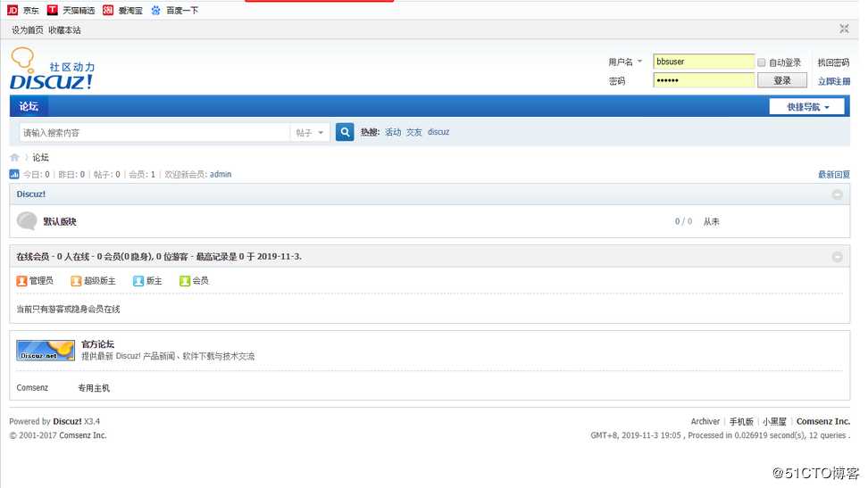868x488 pixels.
Task: Open the 专用主机 link
Action: [x=94, y=388]
